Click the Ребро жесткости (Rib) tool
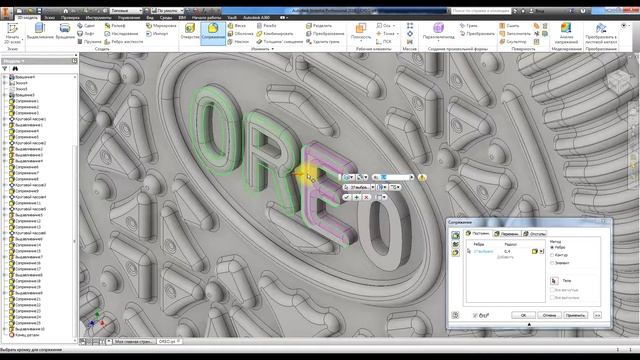The image size is (640, 360). point(124,41)
